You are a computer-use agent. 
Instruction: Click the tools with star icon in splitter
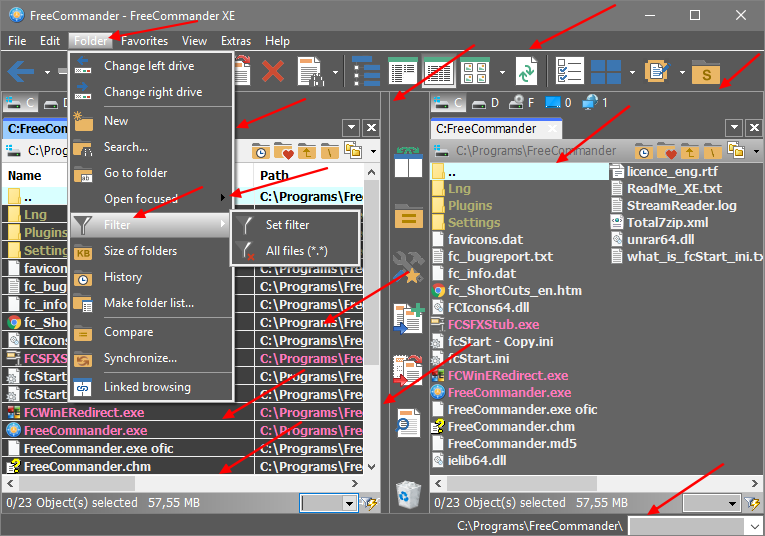click(x=408, y=267)
